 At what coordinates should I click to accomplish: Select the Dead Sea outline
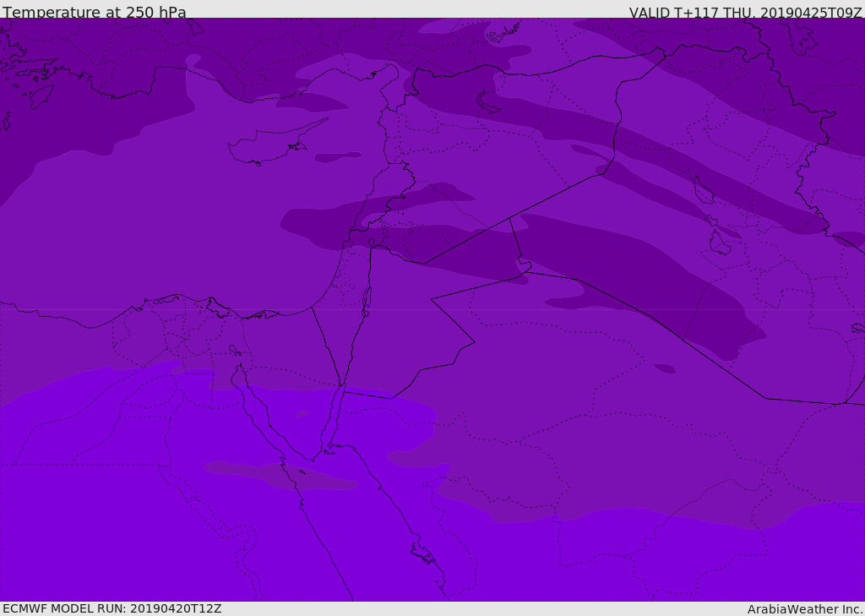(367, 300)
